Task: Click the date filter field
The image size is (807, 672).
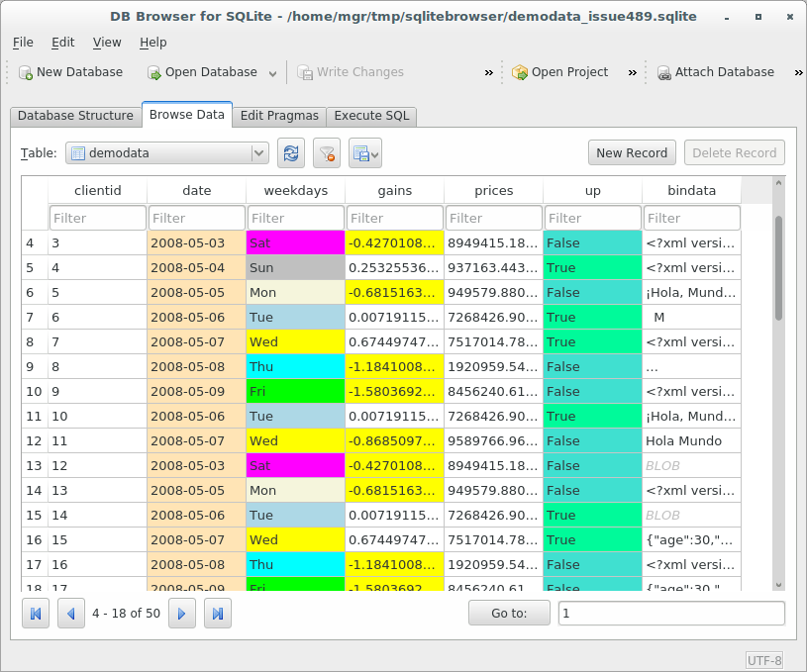Action: (197, 218)
